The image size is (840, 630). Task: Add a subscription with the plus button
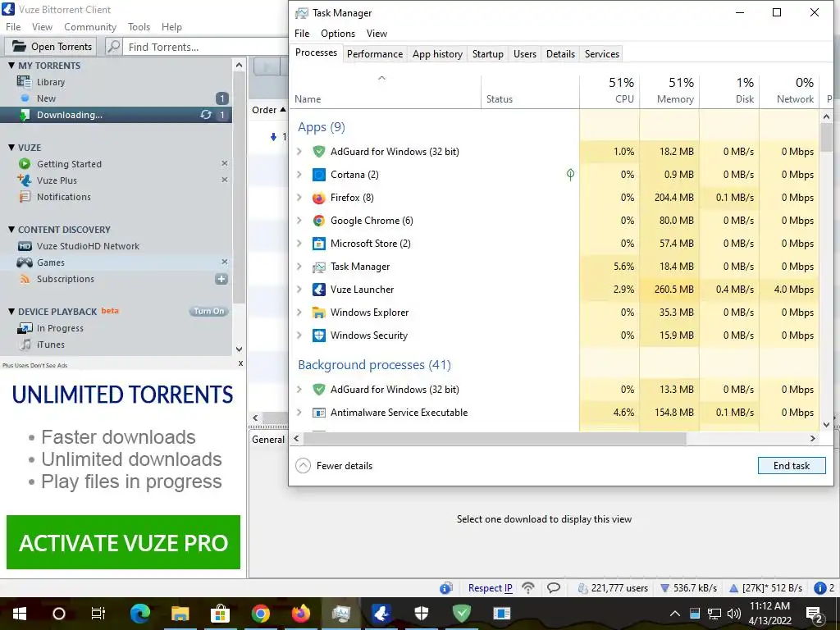(221, 279)
